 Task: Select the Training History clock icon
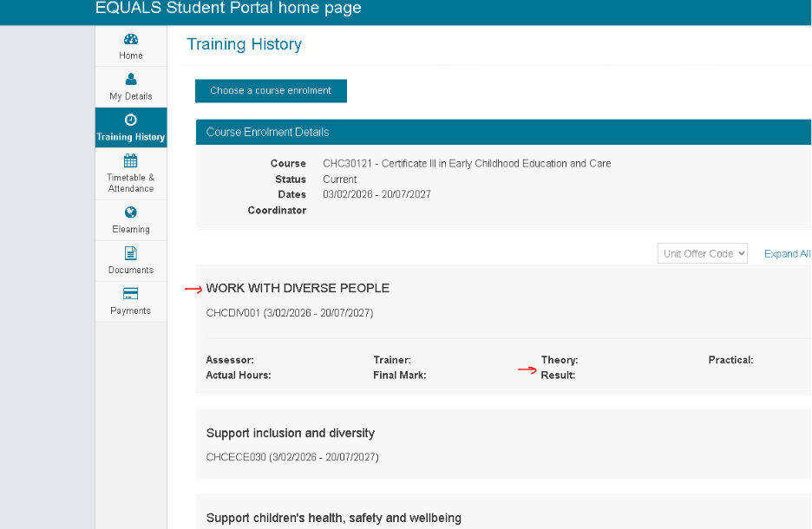point(131,120)
